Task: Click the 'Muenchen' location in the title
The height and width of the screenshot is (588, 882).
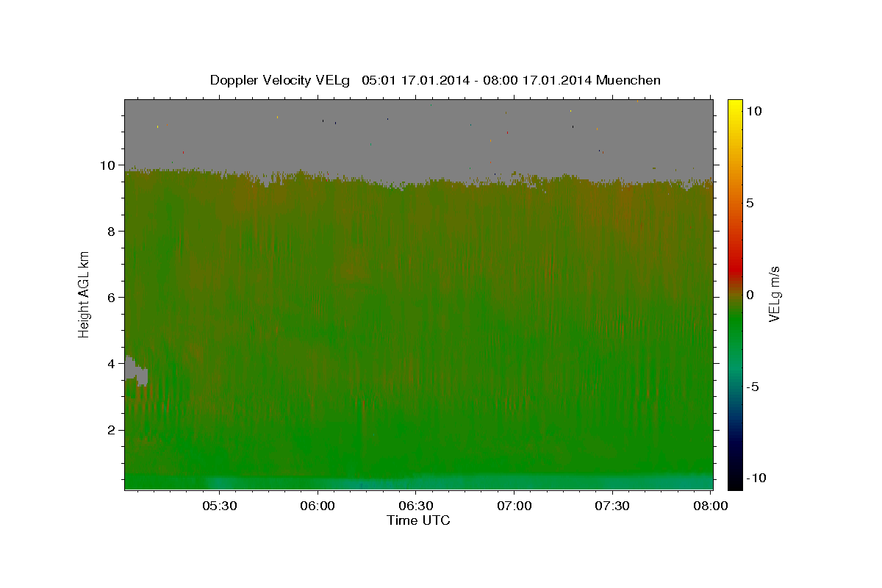Action: [628, 80]
